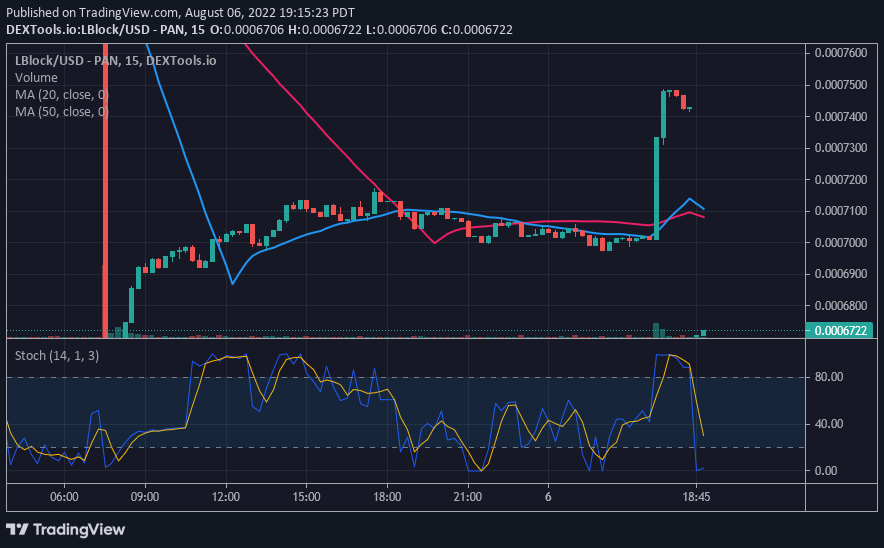Screen dimensions: 884x548
Task: Click the current price tag 0.0006722
Action: pyautogui.click(x=843, y=331)
